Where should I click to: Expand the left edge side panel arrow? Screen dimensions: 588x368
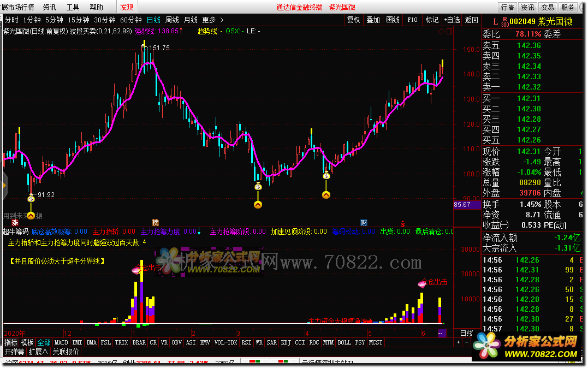pyautogui.click(x=4, y=185)
